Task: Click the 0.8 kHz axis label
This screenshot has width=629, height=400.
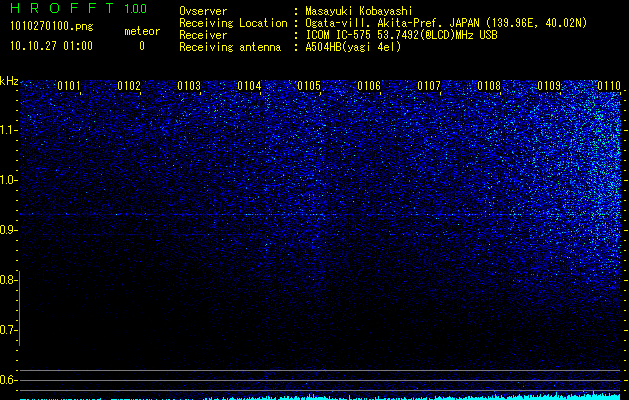Action: 8,280
